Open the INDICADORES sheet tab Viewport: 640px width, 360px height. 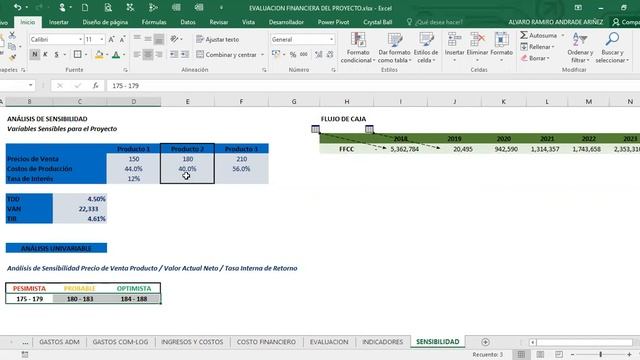click(382, 342)
